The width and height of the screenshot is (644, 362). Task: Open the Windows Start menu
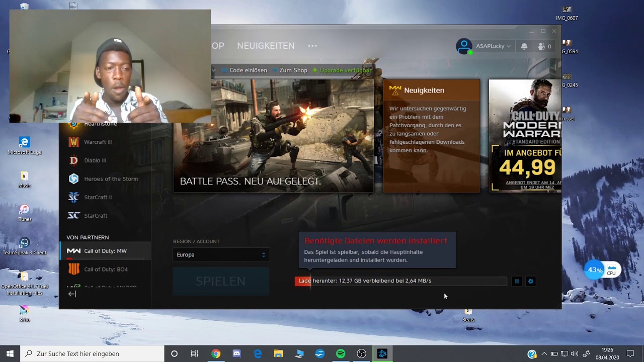point(10,353)
